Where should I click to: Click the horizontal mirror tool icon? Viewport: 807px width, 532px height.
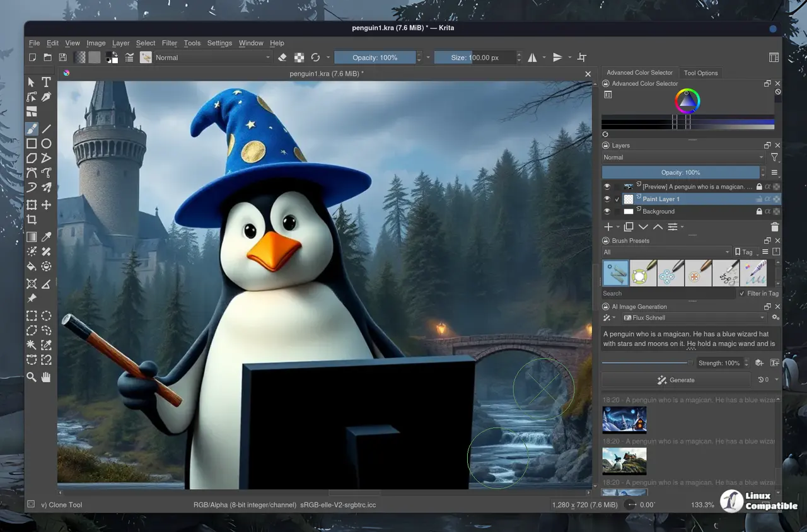[x=533, y=57]
